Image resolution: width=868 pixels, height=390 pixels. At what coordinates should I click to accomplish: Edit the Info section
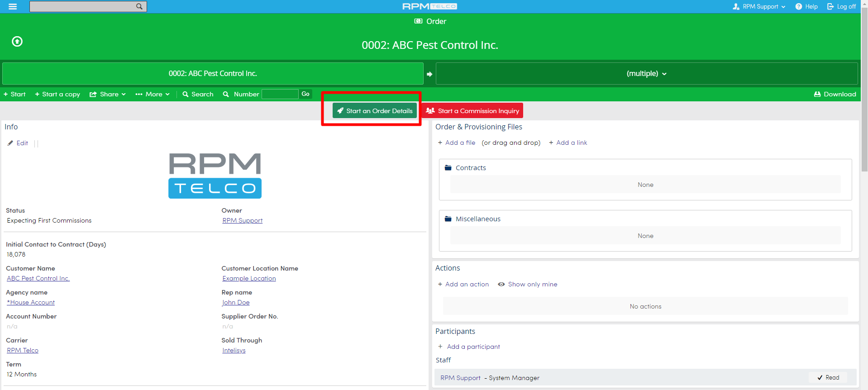coord(18,143)
